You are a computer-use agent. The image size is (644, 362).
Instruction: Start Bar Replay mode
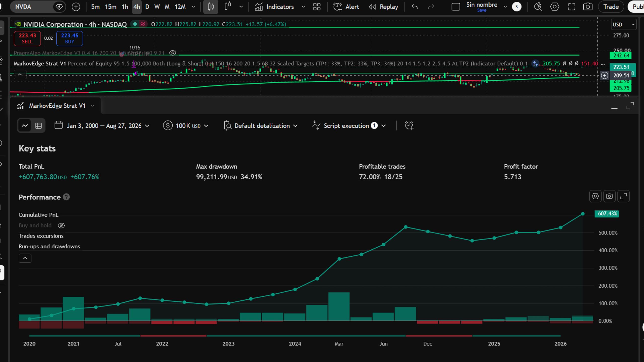[384, 7]
